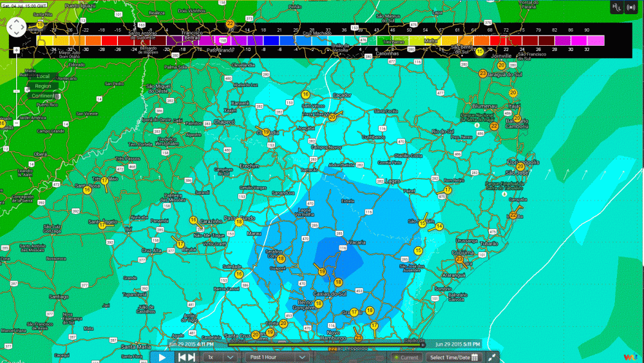Select the Continent zoom level
The width and height of the screenshot is (644, 363).
pyautogui.click(x=43, y=96)
